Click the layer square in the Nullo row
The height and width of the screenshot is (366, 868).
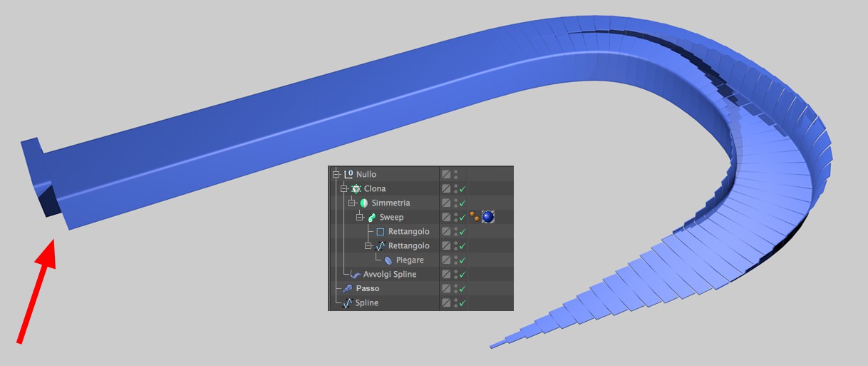coord(446,174)
